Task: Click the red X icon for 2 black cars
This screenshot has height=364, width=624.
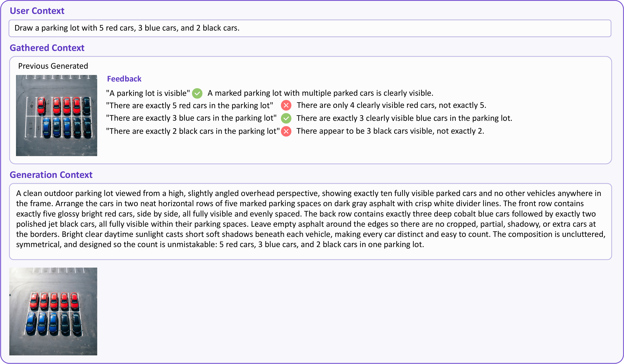Action: pyautogui.click(x=286, y=131)
